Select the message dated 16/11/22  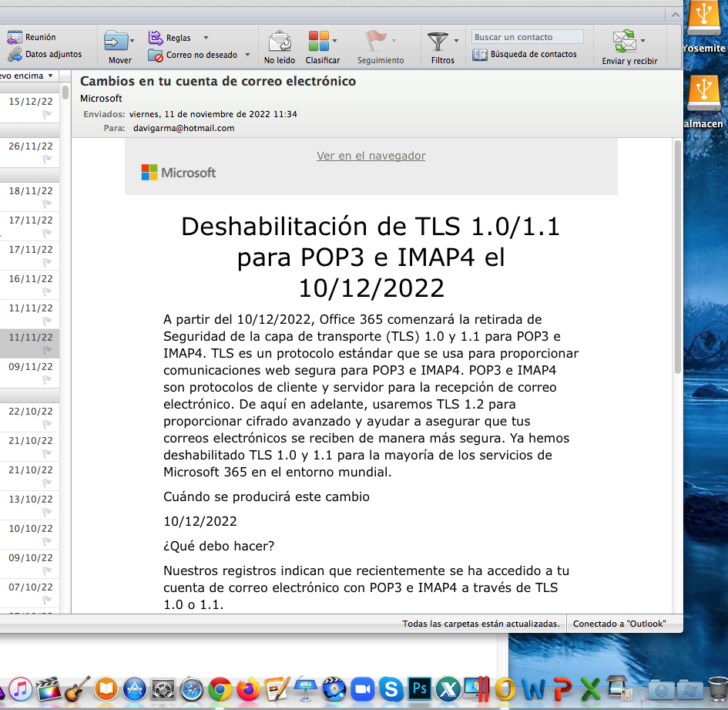point(30,284)
